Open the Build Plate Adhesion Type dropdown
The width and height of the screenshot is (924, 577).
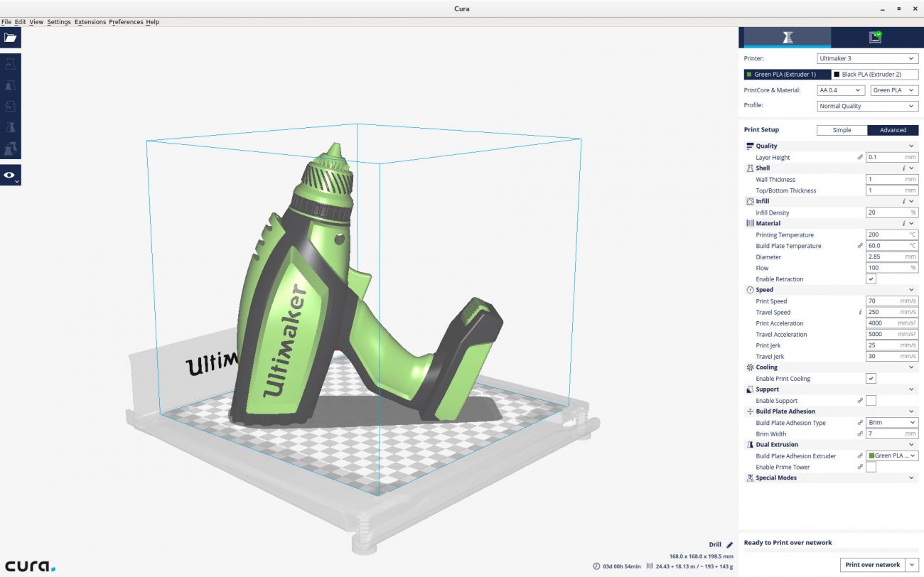(x=892, y=423)
